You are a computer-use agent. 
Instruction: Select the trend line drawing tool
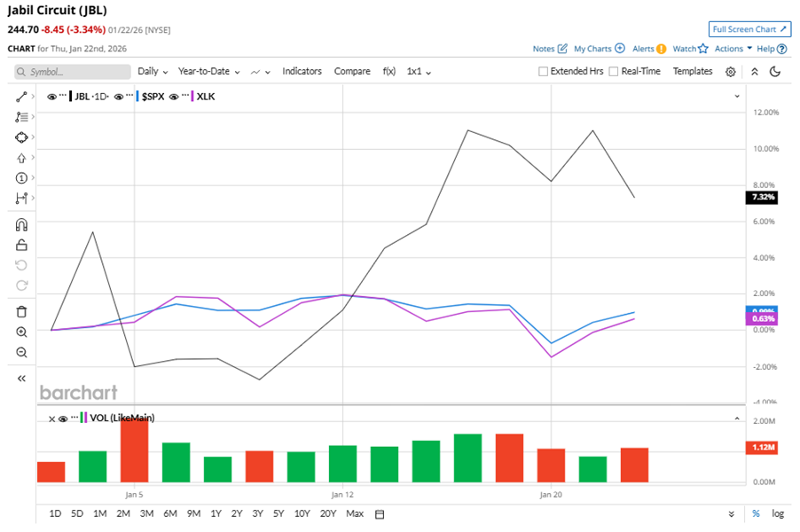click(21, 97)
